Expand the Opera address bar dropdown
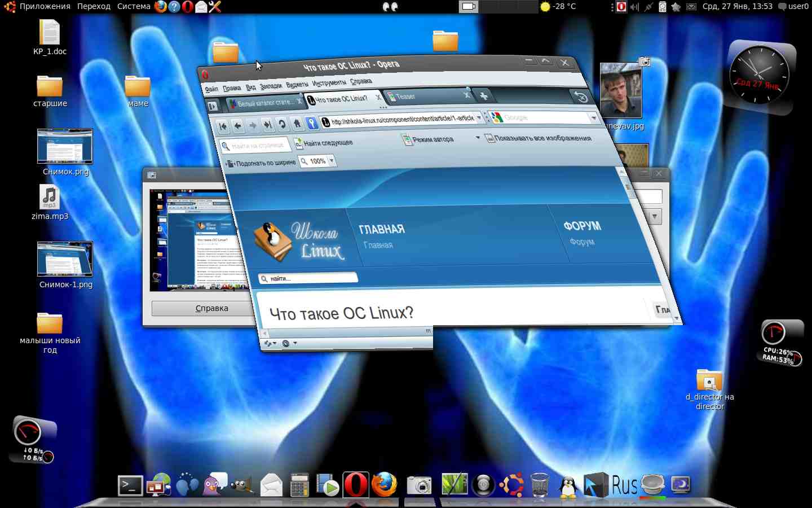Screen dimensions: 812x508 pos(479,117)
